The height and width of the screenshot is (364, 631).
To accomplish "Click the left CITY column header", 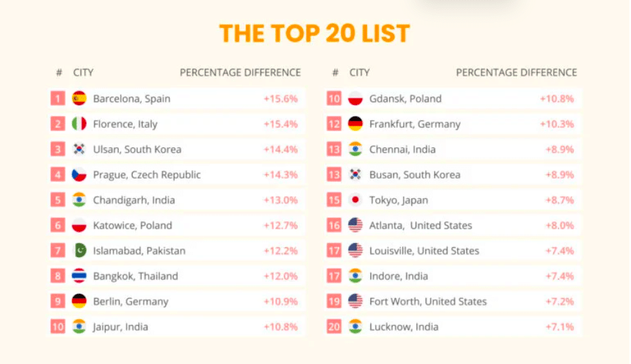I will (83, 72).
